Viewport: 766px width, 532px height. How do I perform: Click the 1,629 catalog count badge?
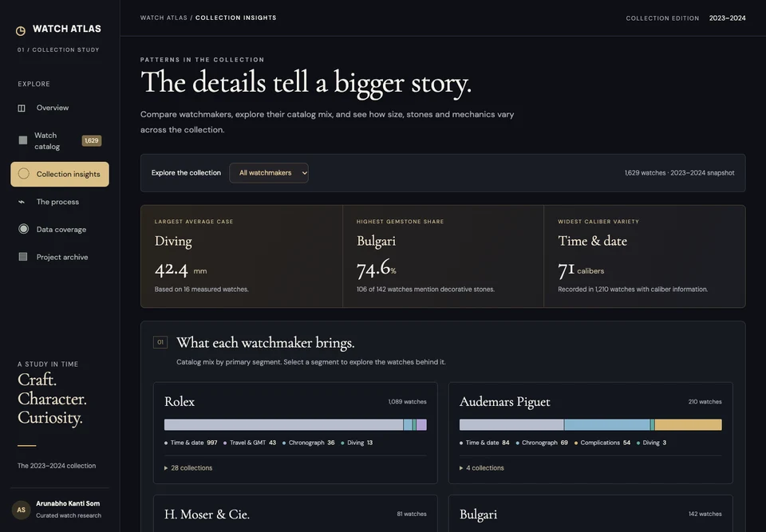[91, 140]
